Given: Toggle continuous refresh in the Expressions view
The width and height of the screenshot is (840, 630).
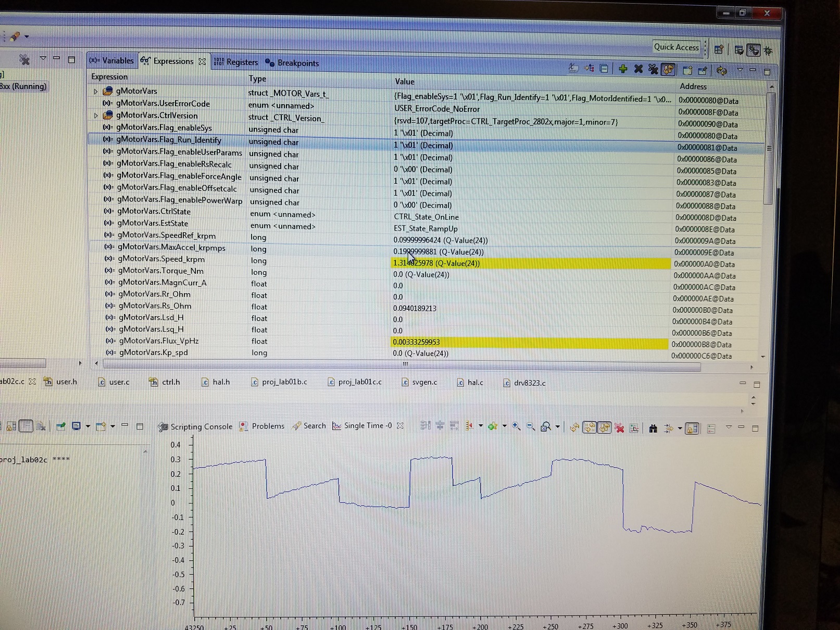Looking at the screenshot, I should [x=669, y=69].
